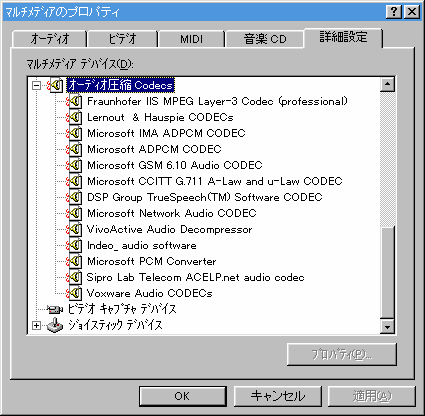Viewport: 425px width, 416px height.
Task: Click the VivoActive Audio Decompressor icon
Action: (74, 229)
